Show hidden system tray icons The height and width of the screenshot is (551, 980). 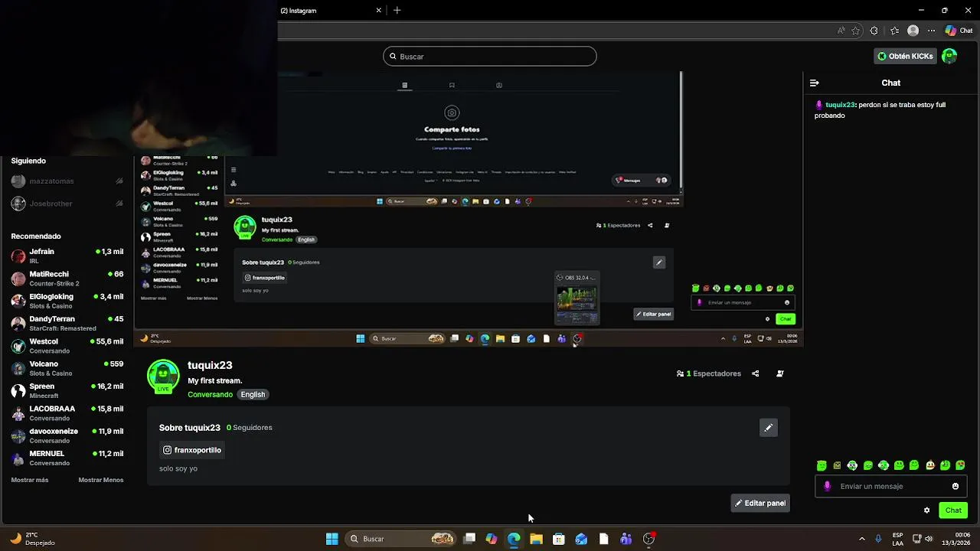tap(862, 539)
